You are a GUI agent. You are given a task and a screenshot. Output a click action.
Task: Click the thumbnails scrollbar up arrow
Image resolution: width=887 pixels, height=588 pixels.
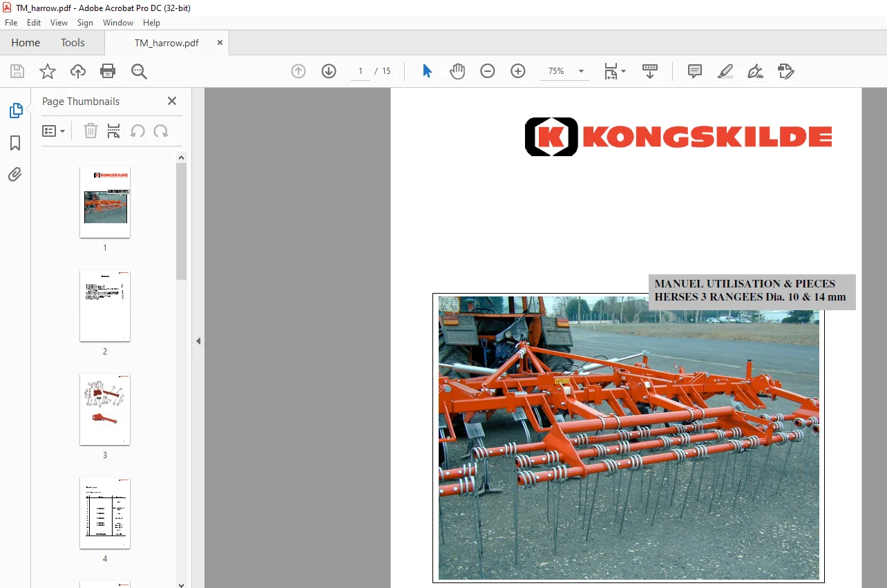click(182, 158)
